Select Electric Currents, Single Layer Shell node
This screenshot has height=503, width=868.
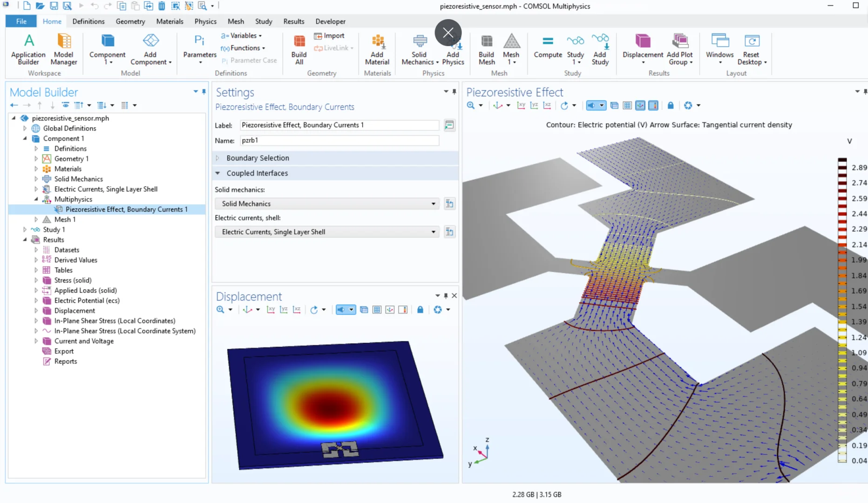click(x=106, y=189)
